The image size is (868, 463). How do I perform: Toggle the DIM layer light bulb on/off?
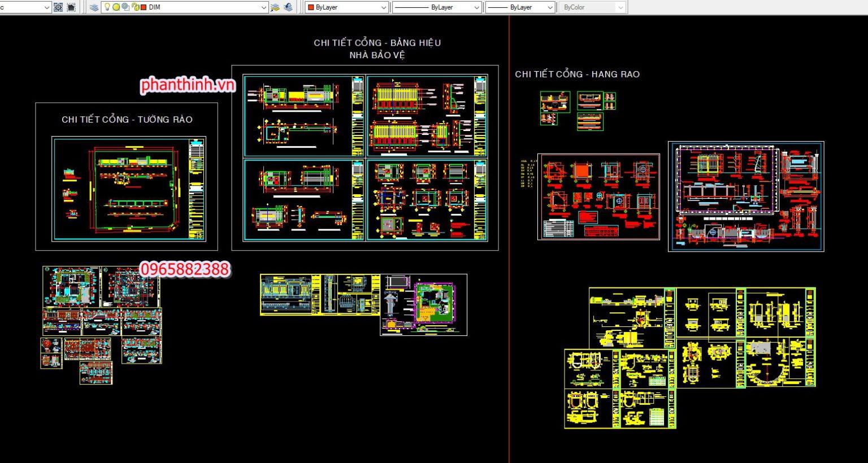[x=107, y=7]
